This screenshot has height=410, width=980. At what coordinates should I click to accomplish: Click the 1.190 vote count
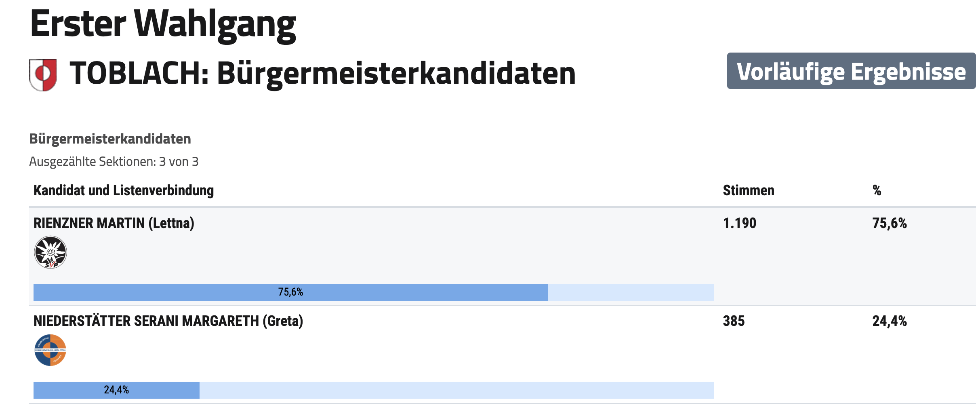(x=739, y=223)
